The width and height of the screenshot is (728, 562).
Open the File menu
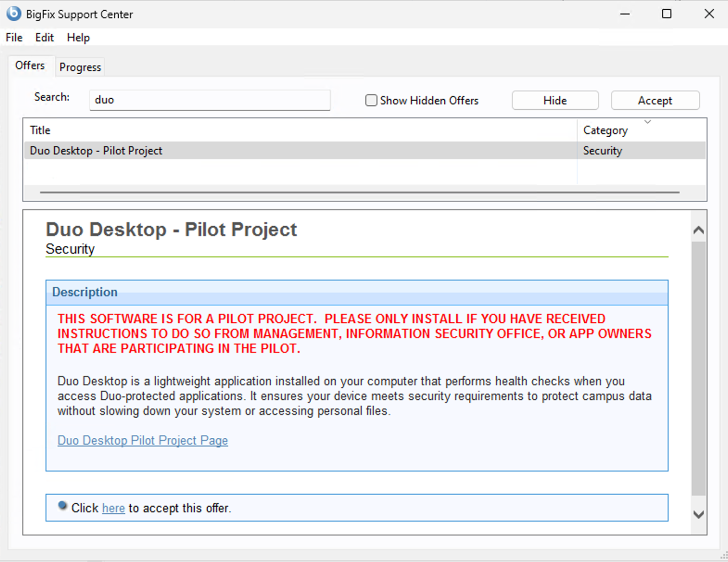pos(14,38)
